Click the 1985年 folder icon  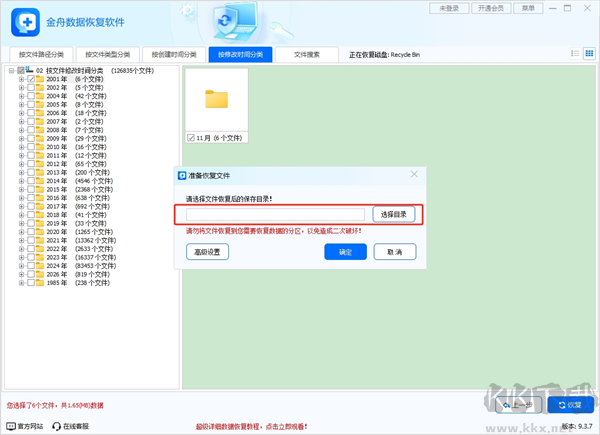click(x=40, y=283)
